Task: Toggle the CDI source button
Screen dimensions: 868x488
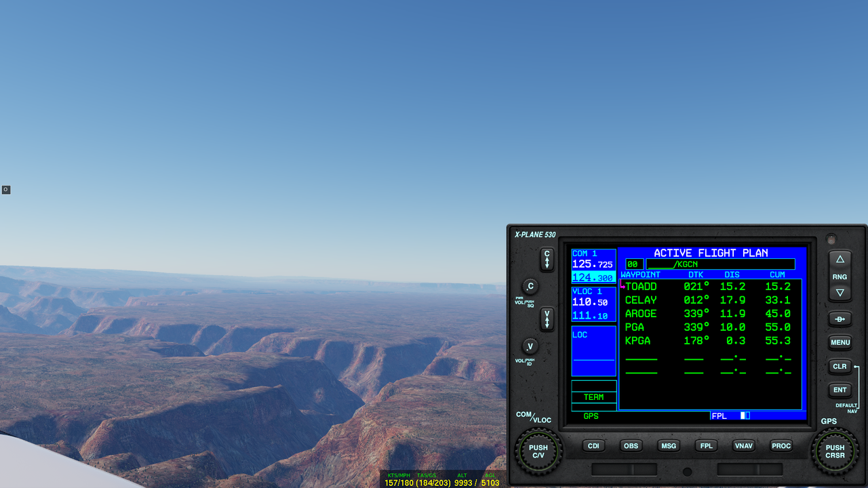Action: click(x=593, y=445)
